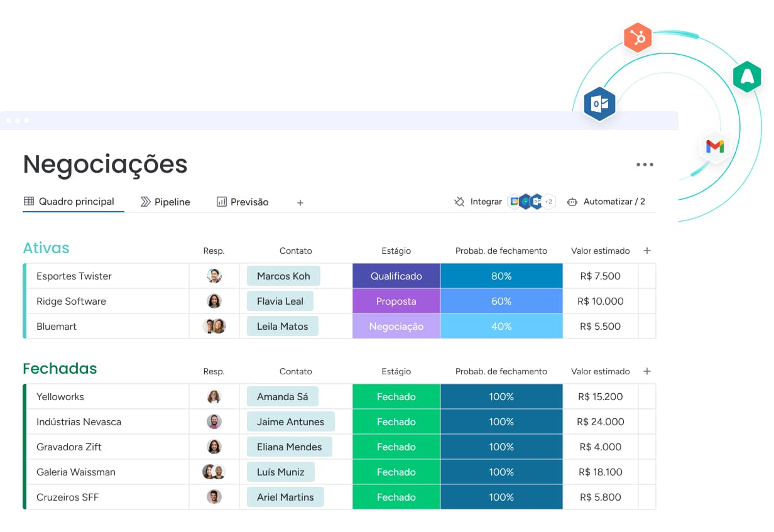This screenshot has width=774, height=532.
Task: Expand the + add column menu in Fechadas
Action: pos(647,371)
